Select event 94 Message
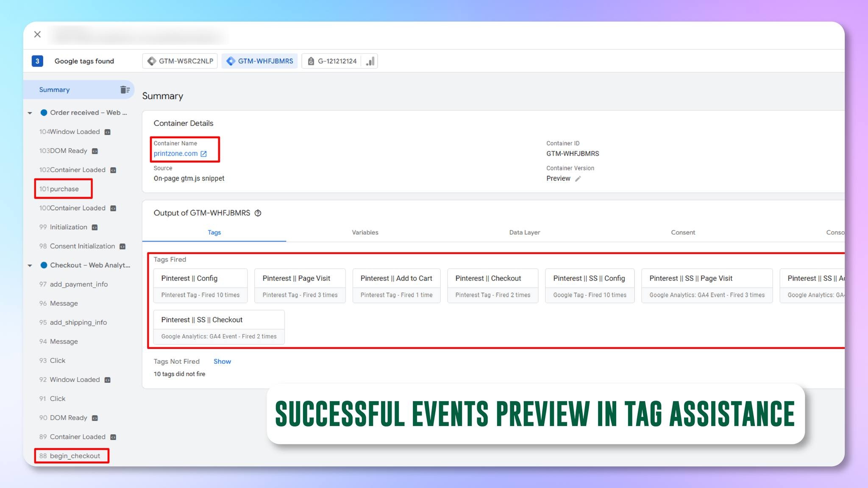 [58, 342]
